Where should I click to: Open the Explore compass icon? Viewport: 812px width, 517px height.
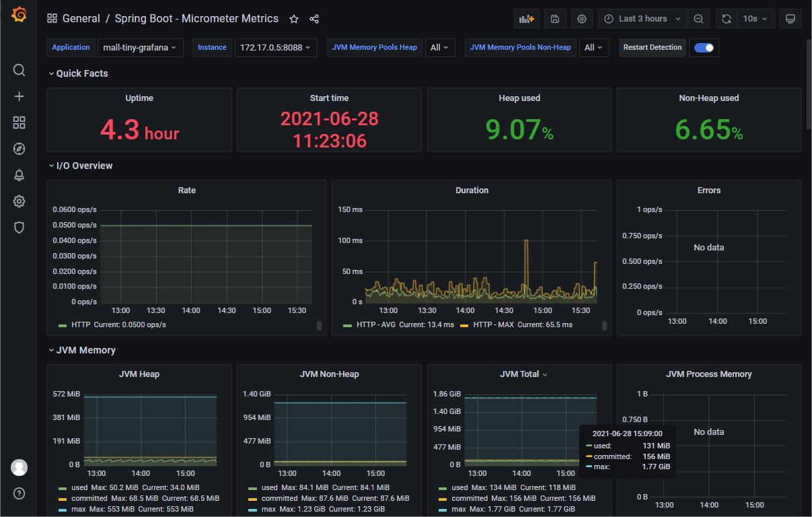click(19, 149)
